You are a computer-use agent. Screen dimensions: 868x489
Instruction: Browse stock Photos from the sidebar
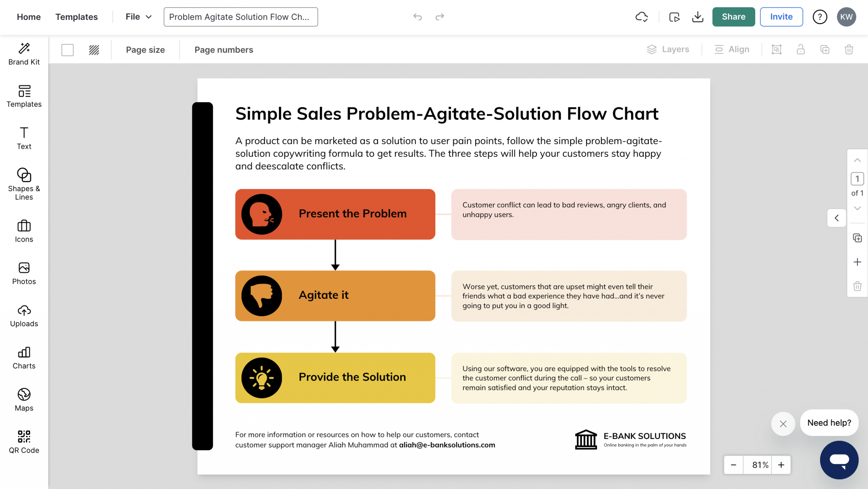tap(24, 273)
